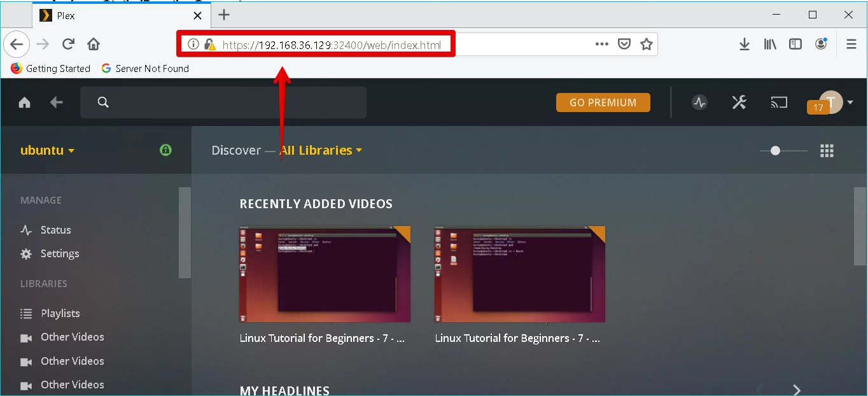
Task: Click the padlock warning icon in address bar
Action: coord(209,45)
